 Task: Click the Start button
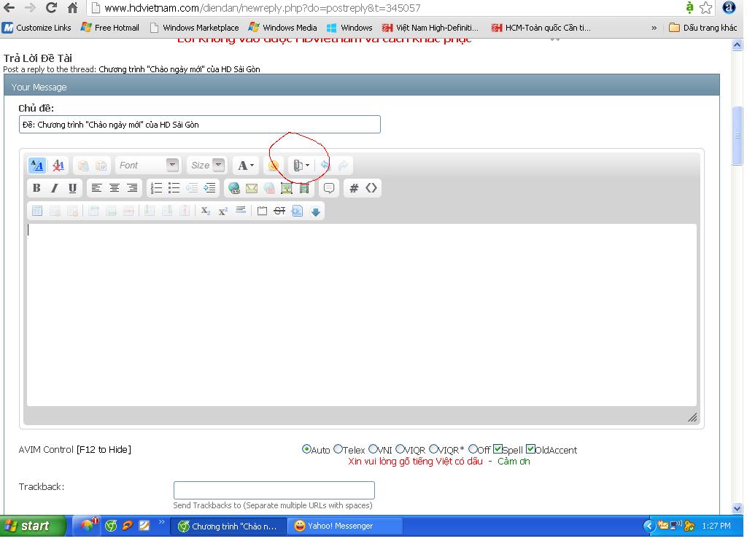32,526
